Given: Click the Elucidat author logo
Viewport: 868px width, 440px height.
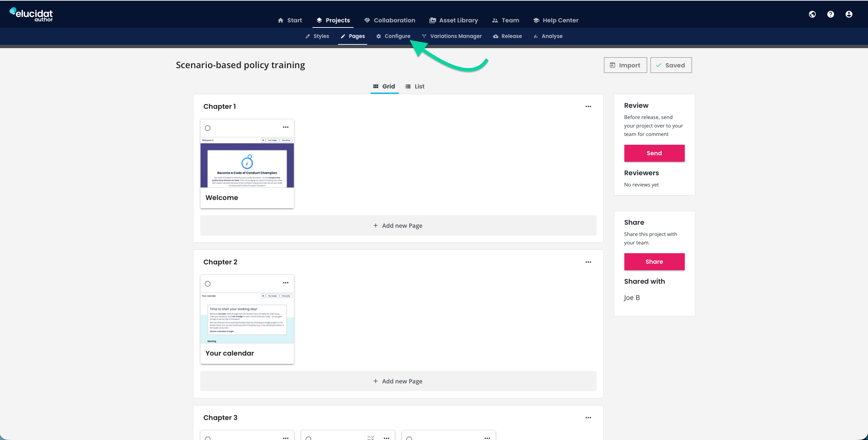Looking at the screenshot, I should pos(31,15).
